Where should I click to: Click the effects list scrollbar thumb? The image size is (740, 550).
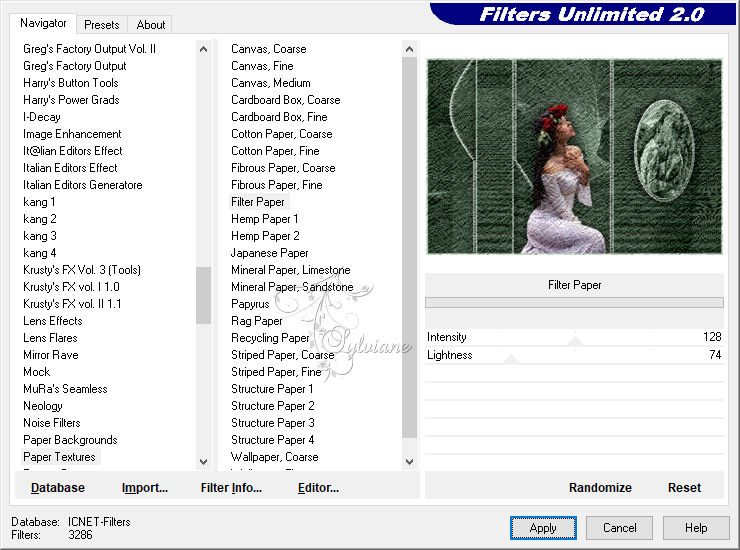[x=409, y=247]
